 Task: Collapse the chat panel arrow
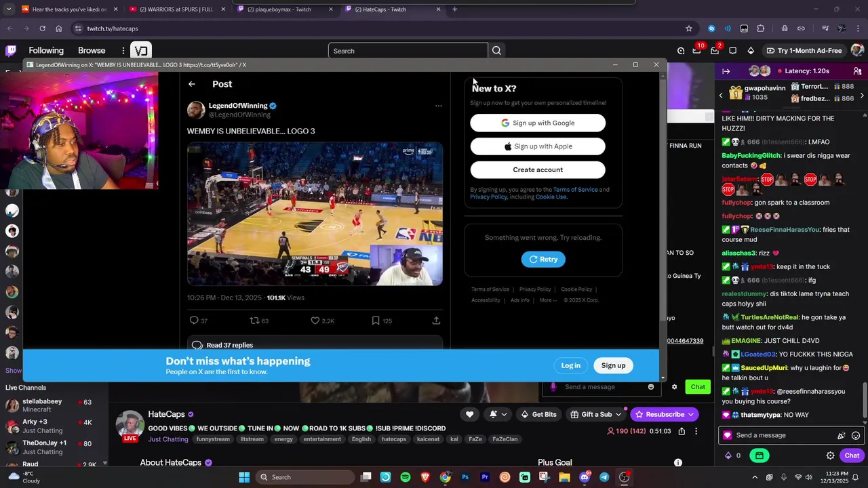[x=726, y=71]
